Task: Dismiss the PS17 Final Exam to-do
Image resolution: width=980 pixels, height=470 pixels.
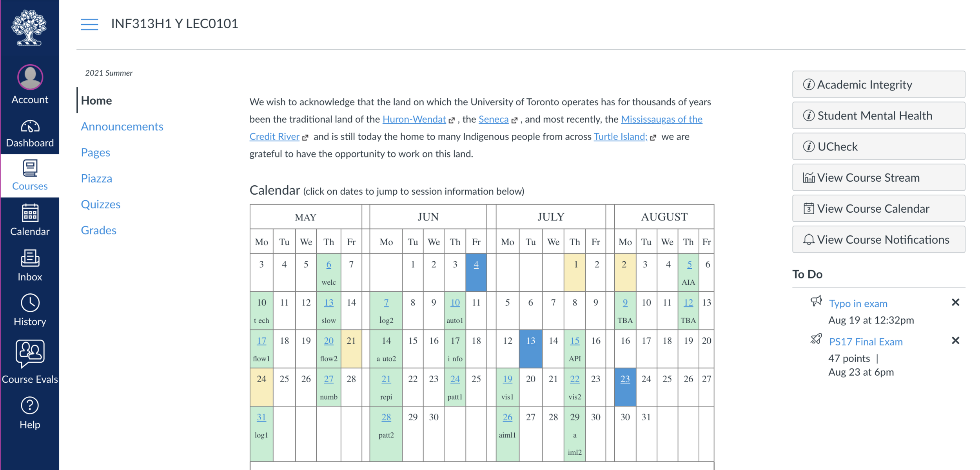Action: tap(955, 340)
